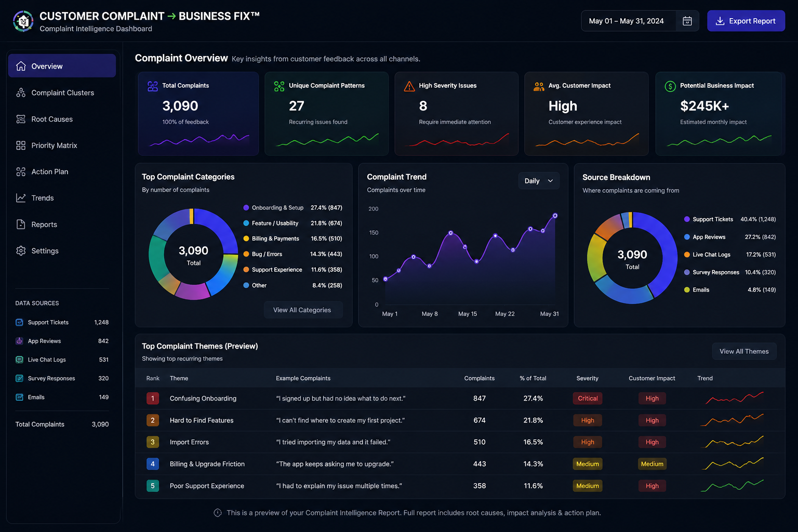Click the Source Breakdown donut chart center

click(632, 258)
